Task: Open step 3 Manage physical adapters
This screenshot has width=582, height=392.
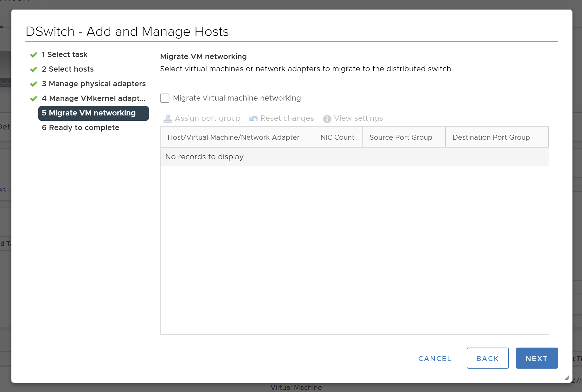Action: point(94,84)
